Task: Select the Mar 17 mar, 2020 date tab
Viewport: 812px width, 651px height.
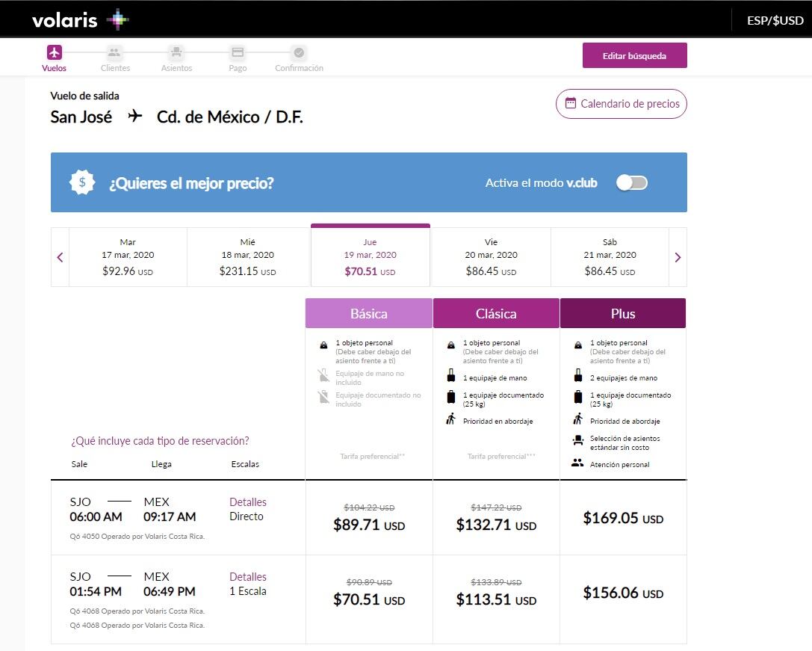Action: point(128,257)
